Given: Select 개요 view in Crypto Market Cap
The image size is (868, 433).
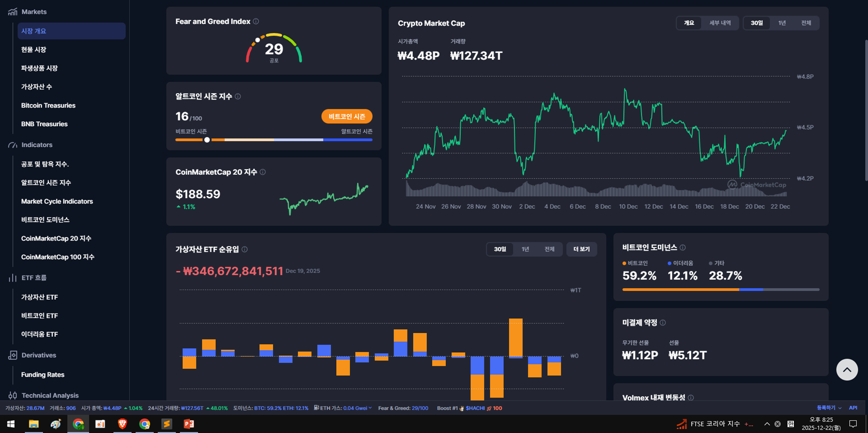Looking at the screenshot, I should 689,23.
